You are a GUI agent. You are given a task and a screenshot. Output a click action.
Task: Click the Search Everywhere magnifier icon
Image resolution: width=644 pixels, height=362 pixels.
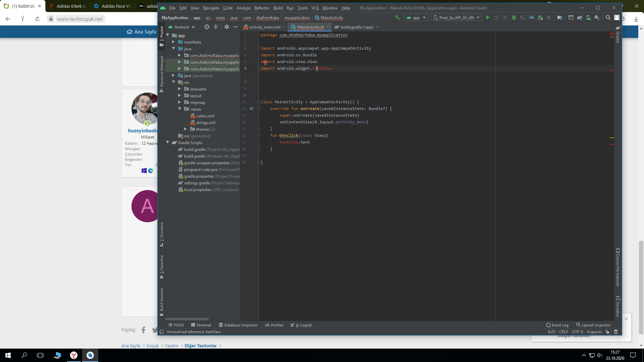[x=608, y=18]
